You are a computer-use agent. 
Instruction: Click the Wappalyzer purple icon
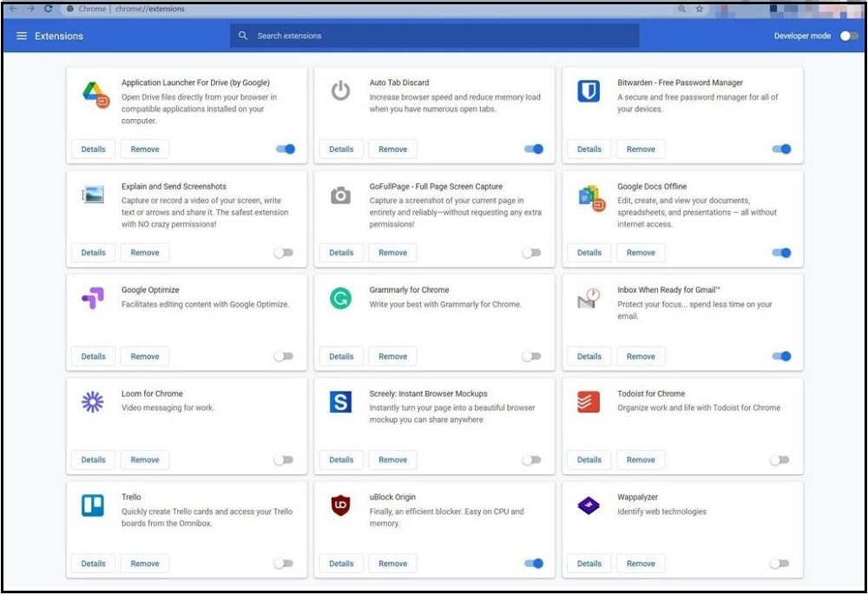(x=589, y=506)
